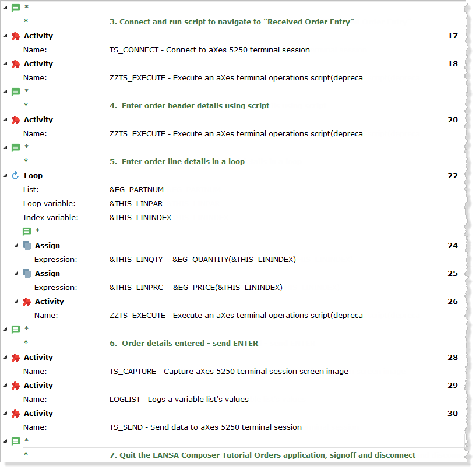Click the Assign label on line 24

click(47, 245)
